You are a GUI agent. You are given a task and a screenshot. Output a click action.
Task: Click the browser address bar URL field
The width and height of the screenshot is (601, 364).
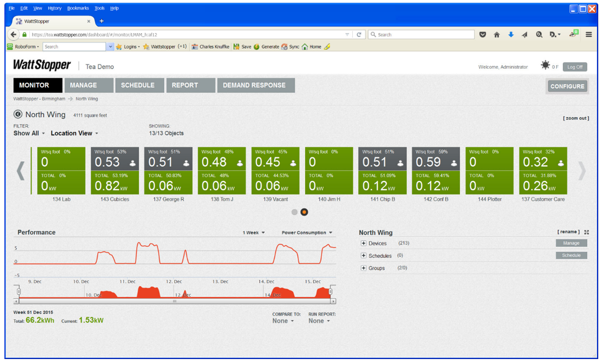click(x=188, y=34)
